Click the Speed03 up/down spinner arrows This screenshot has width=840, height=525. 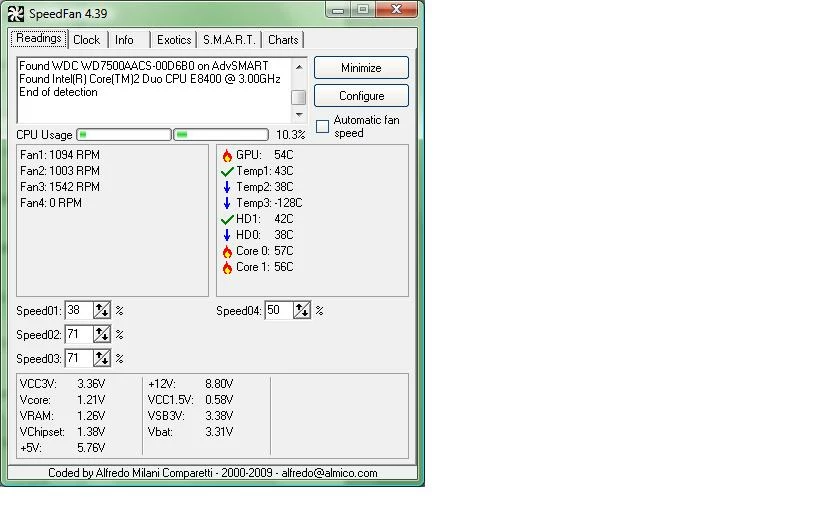(102, 358)
